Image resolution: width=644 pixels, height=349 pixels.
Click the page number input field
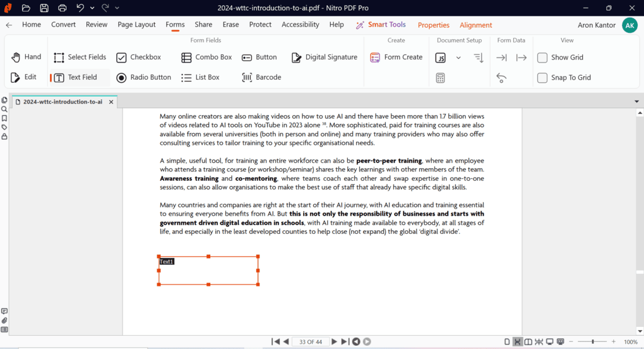coord(311,341)
